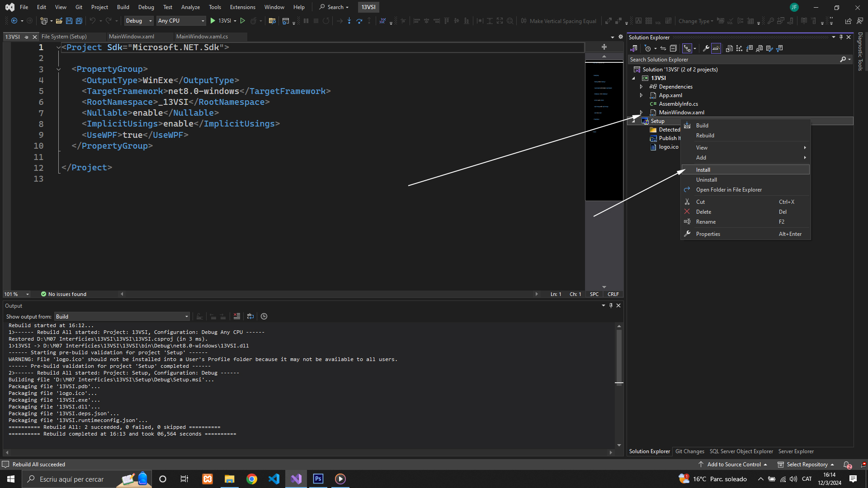
Task: Click Add to Source Control in status bar
Action: click(733, 465)
